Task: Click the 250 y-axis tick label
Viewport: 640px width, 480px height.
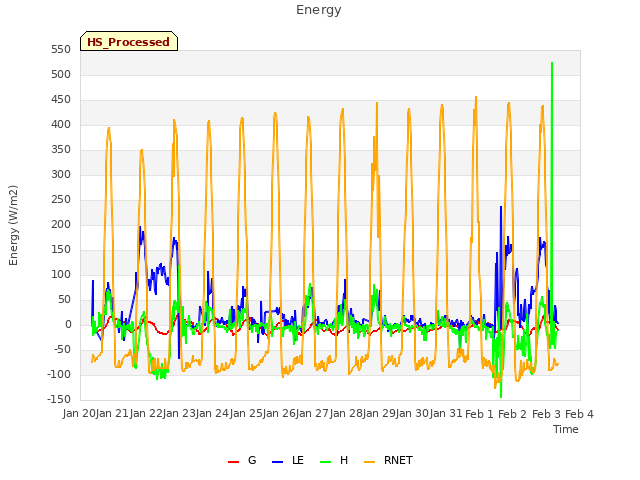Action: tap(61, 200)
